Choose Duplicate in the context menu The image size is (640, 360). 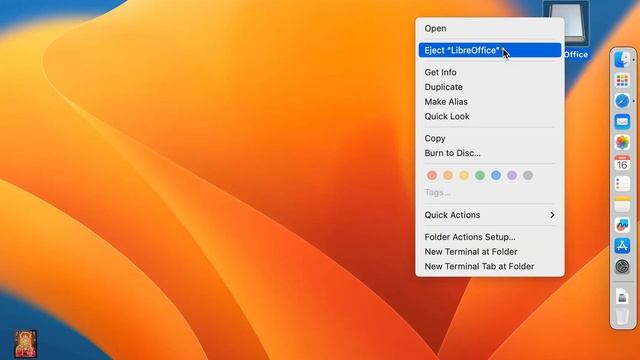[490, 87]
